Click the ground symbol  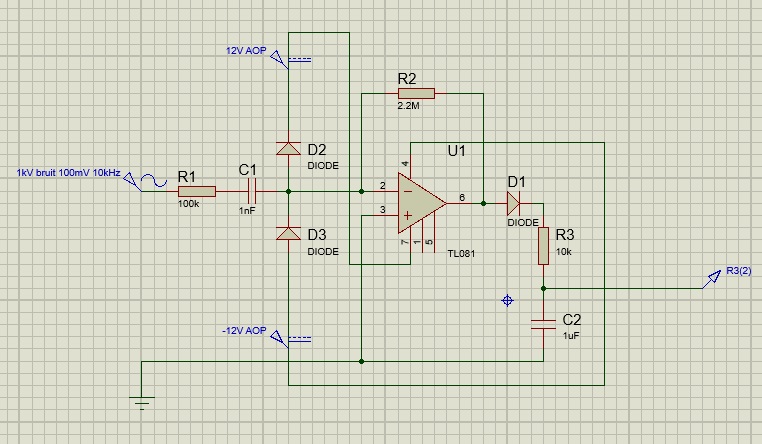point(142,402)
